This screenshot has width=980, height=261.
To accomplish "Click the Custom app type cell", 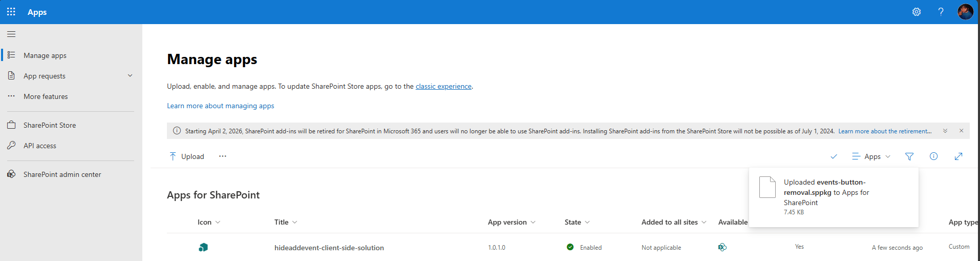I will pos(959,247).
